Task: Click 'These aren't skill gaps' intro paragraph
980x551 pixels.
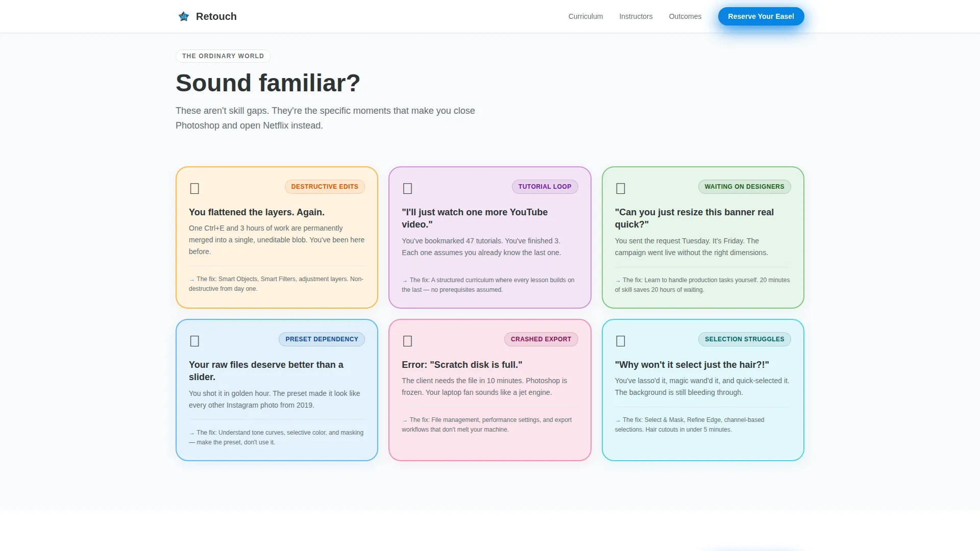Action: [x=325, y=118]
